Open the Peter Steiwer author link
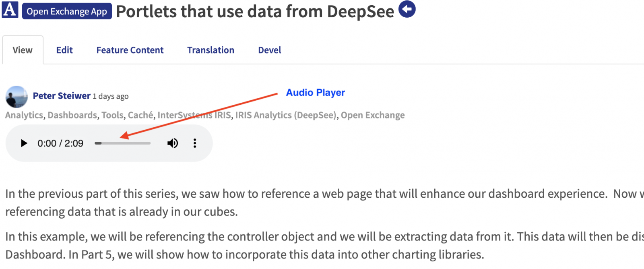 pos(62,96)
